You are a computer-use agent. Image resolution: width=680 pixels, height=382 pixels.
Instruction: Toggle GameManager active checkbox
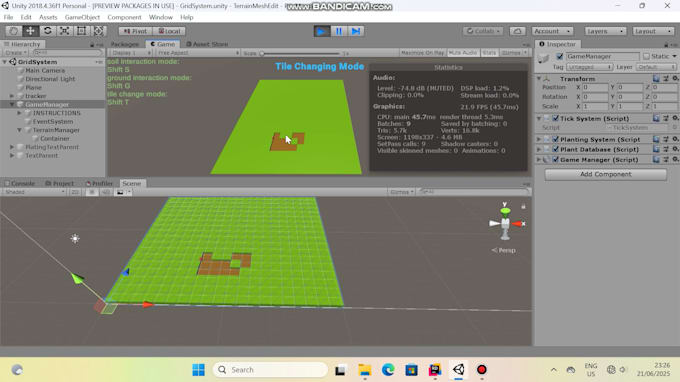560,56
